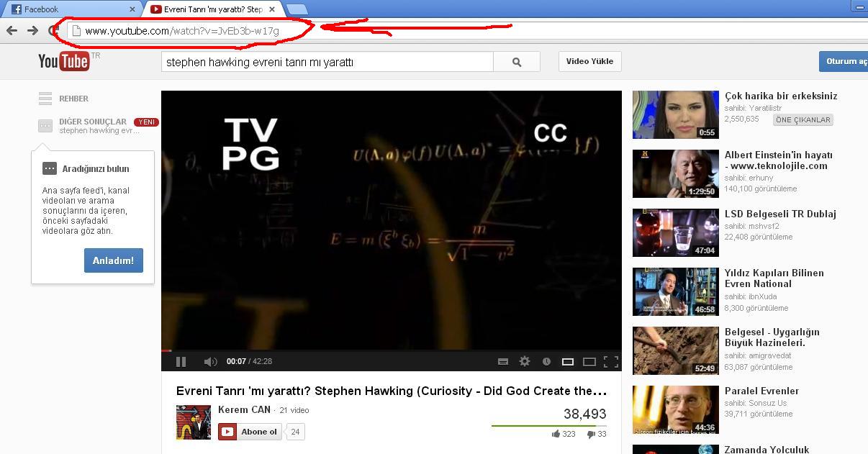Open the player settings gear
Image resolution: width=868 pixels, height=454 pixels.
tap(525, 362)
